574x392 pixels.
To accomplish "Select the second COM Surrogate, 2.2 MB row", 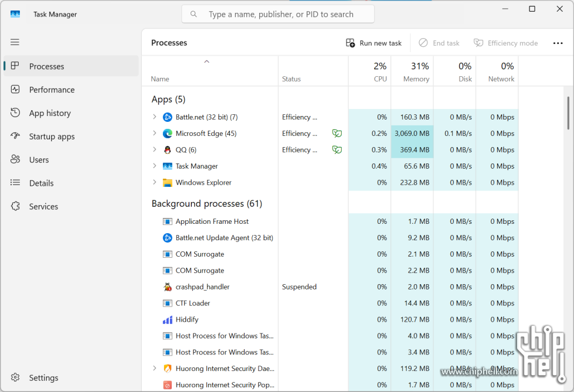I will [x=330, y=271].
